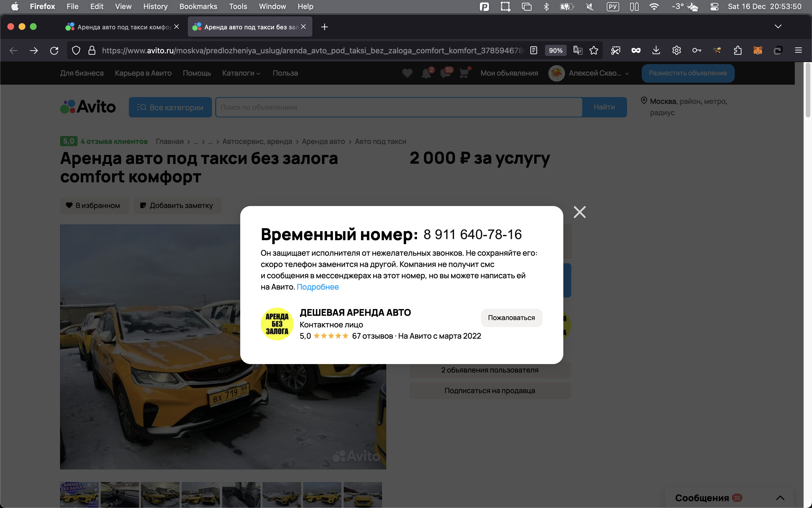
Task: Open Bluetooth status in the menu bar
Action: pos(546,6)
